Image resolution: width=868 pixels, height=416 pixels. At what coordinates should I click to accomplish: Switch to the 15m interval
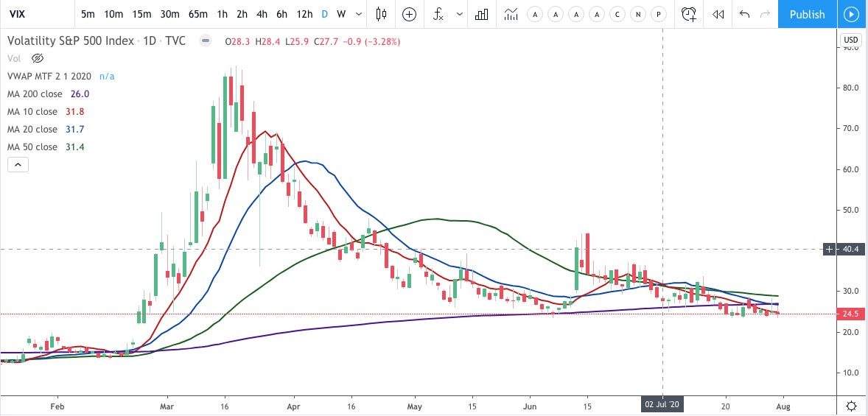[x=141, y=15]
